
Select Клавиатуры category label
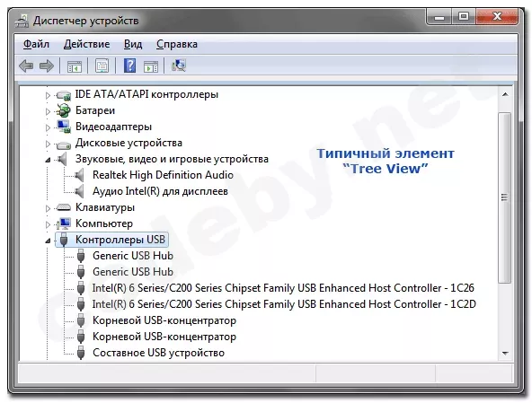[x=105, y=207]
